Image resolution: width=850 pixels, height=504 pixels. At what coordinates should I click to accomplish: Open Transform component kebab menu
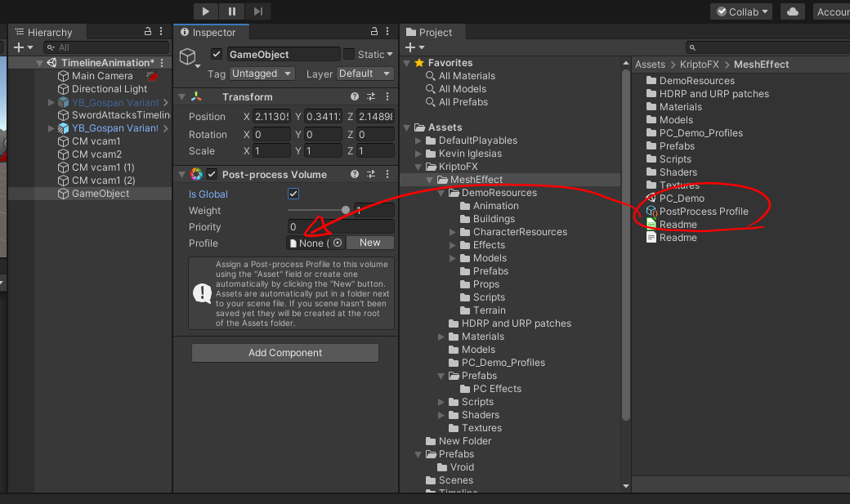[387, 96]
